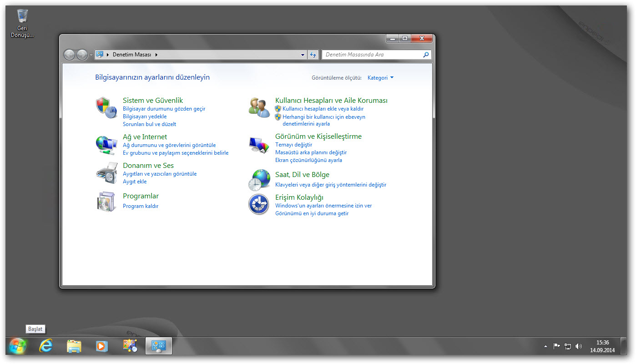Open Erişim Kolaylığı category
The width and height of the screenshot is (636, 364).
(x=299, y=197)
